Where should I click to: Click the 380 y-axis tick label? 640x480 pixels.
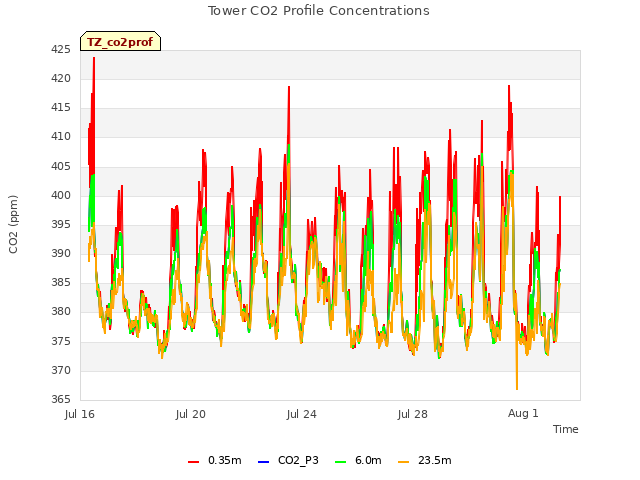coord(61,312)
